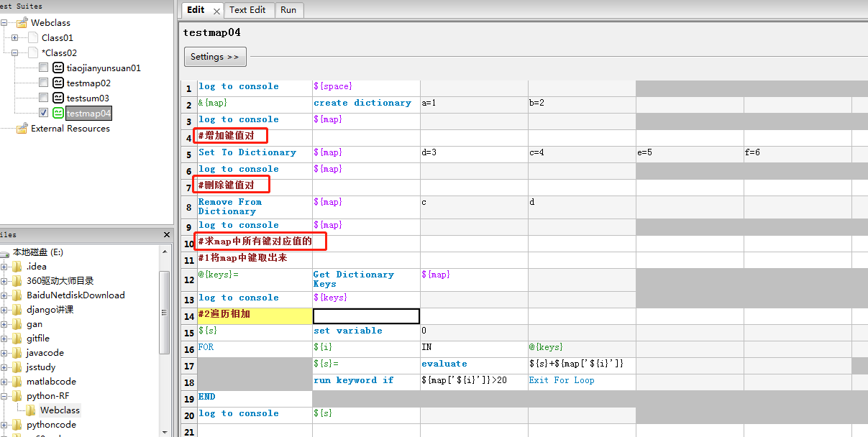Expand the matlabcode folder node

4,382
